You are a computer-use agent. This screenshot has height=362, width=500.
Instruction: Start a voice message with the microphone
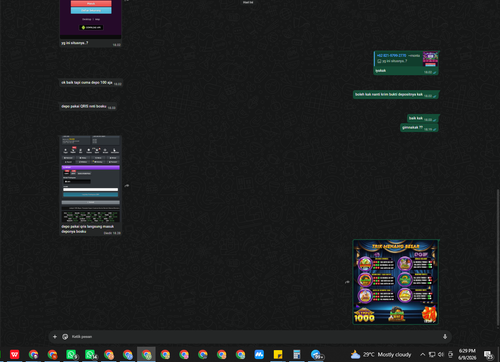[x=445, y=337]
